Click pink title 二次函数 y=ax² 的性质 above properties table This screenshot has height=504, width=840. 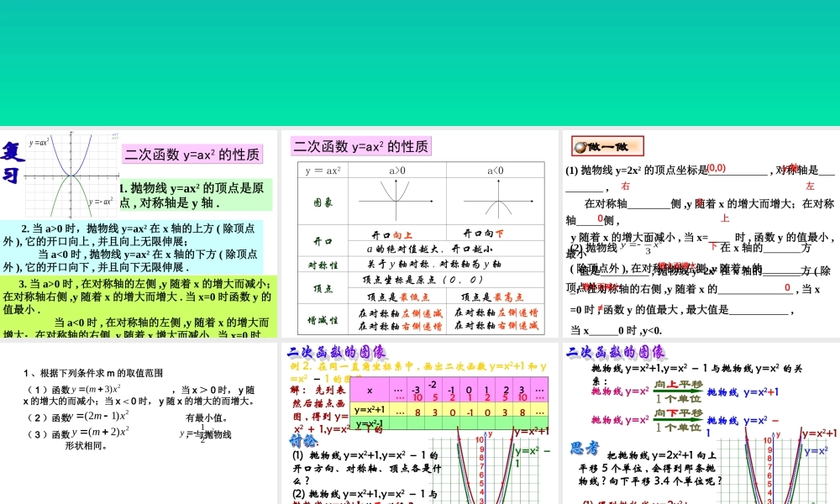361,145
